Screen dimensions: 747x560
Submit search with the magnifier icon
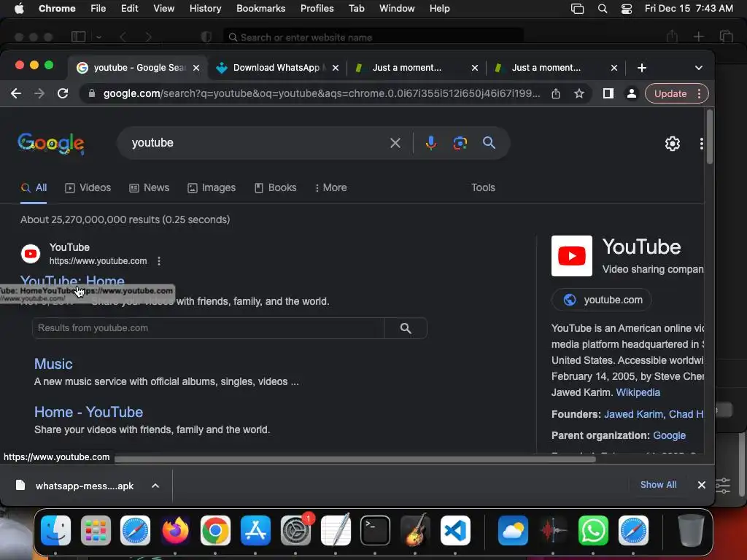[489, 142]
